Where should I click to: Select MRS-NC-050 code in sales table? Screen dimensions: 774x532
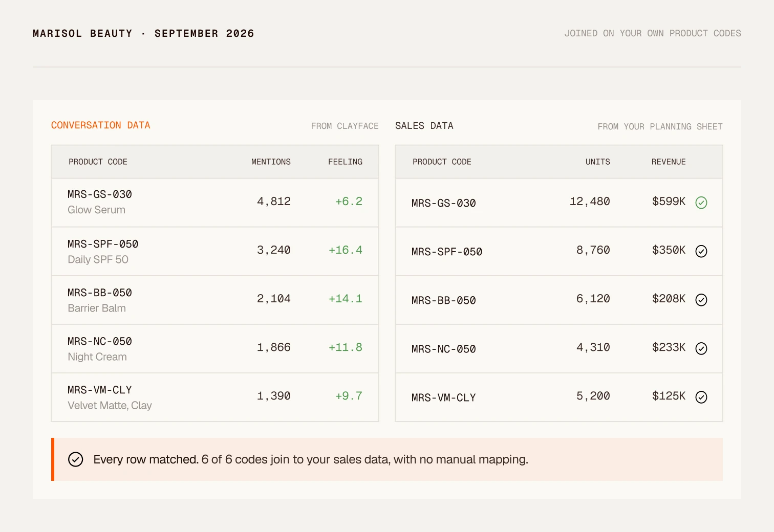tap(444, 349)
